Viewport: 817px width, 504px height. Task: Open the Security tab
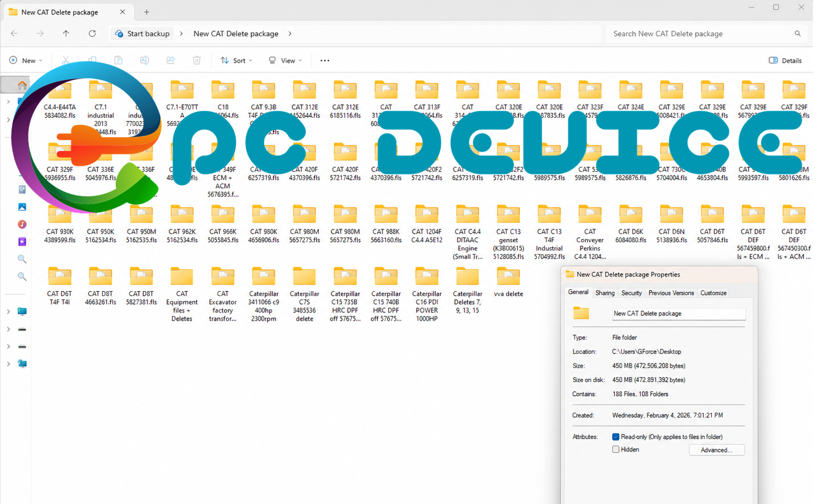tap(632, 293)
